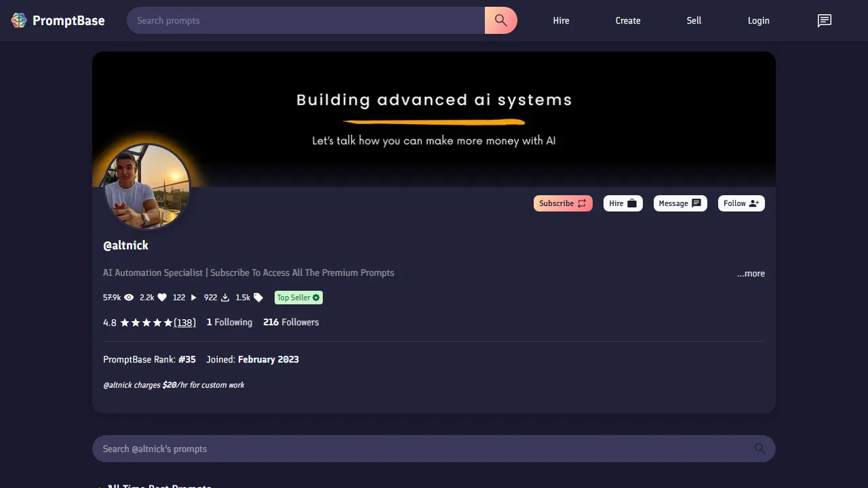Click the search magnifier in the header
Viewport: 868px width, 488px height.
pos(500,20)
